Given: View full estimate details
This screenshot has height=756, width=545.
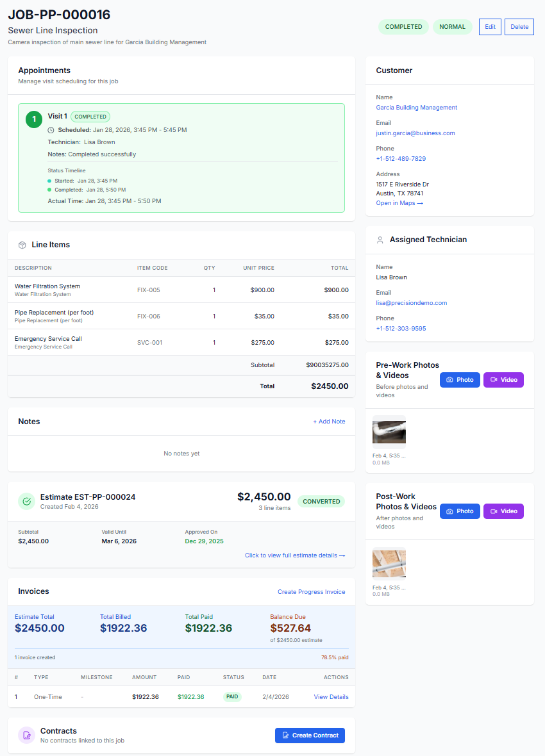Looking at the screenshot, I should (295, 555).
